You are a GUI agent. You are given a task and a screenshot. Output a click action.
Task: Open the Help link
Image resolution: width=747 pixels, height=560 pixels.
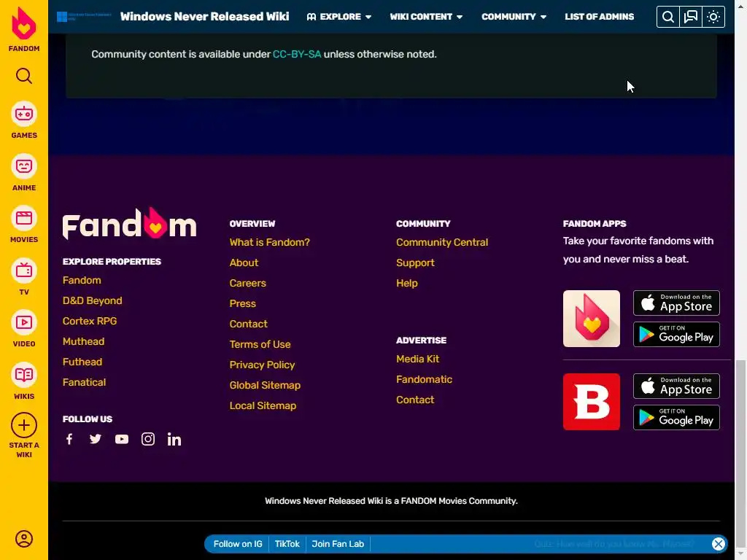(x=407, y=284)
